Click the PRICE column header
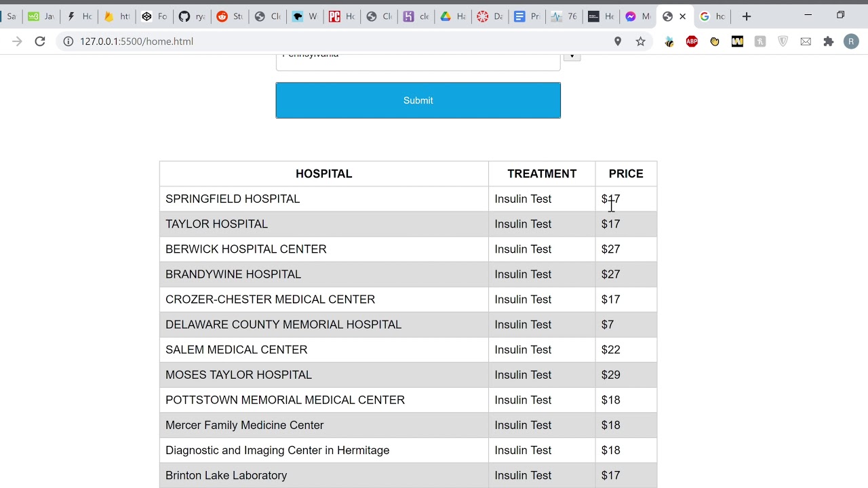 [x=626, y=174]
